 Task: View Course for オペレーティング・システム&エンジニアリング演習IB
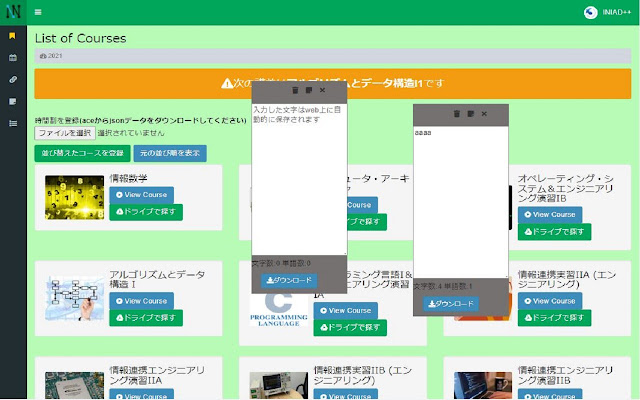point(550,215)
